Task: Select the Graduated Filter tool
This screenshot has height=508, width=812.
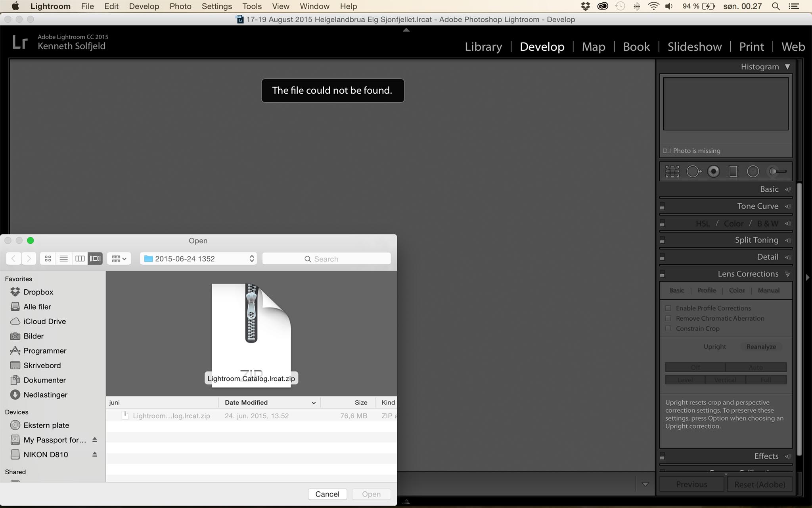Action: point(733,171)
